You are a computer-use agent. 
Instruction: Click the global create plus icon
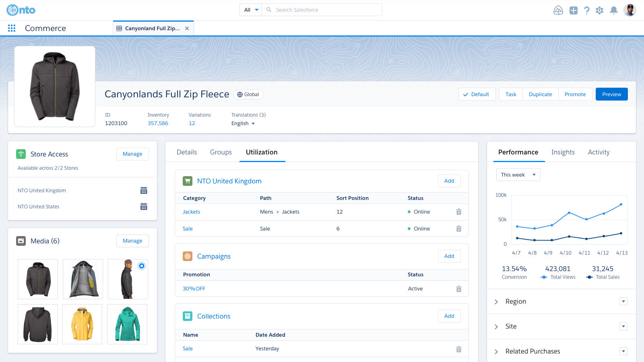point(573,10)
